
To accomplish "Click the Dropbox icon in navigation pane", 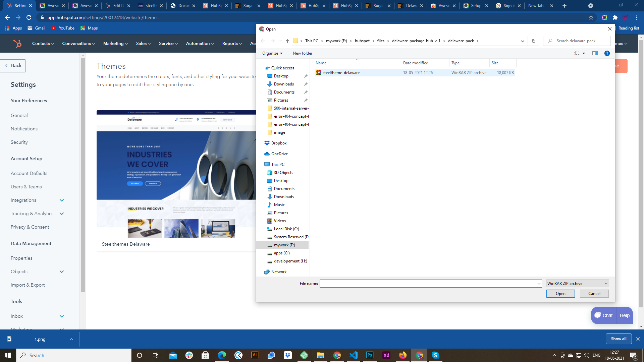I will (267, 143).
